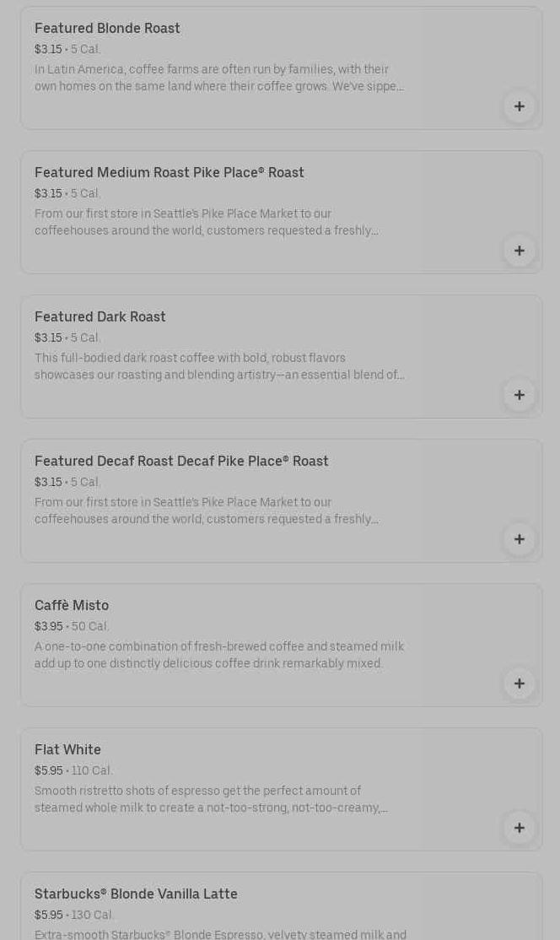Add Flat White with its plus icon
The image size is (560, 940).
coord(520,828)
